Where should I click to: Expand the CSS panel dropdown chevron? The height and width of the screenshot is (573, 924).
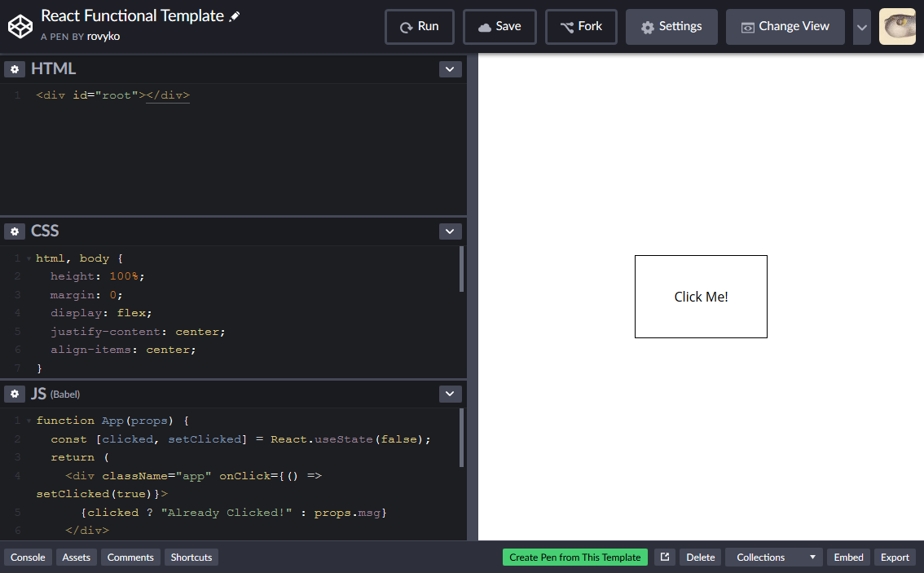click(450, 231)
